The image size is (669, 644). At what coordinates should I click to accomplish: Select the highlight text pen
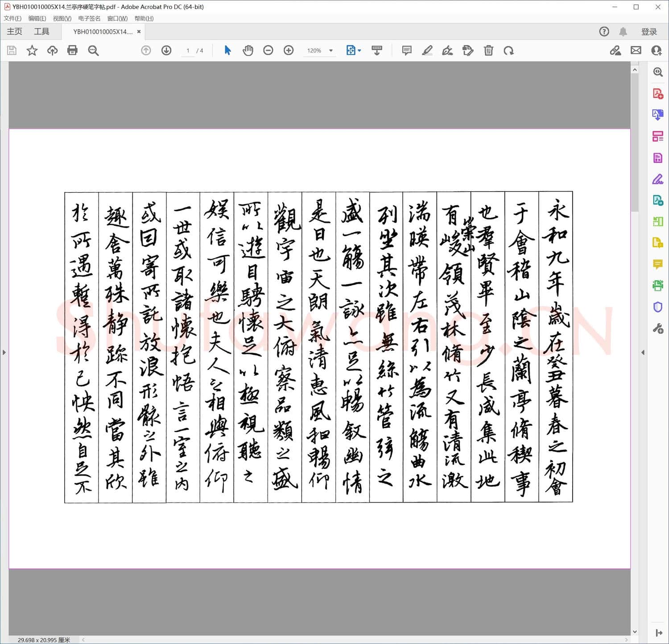[x=427, y=50]
